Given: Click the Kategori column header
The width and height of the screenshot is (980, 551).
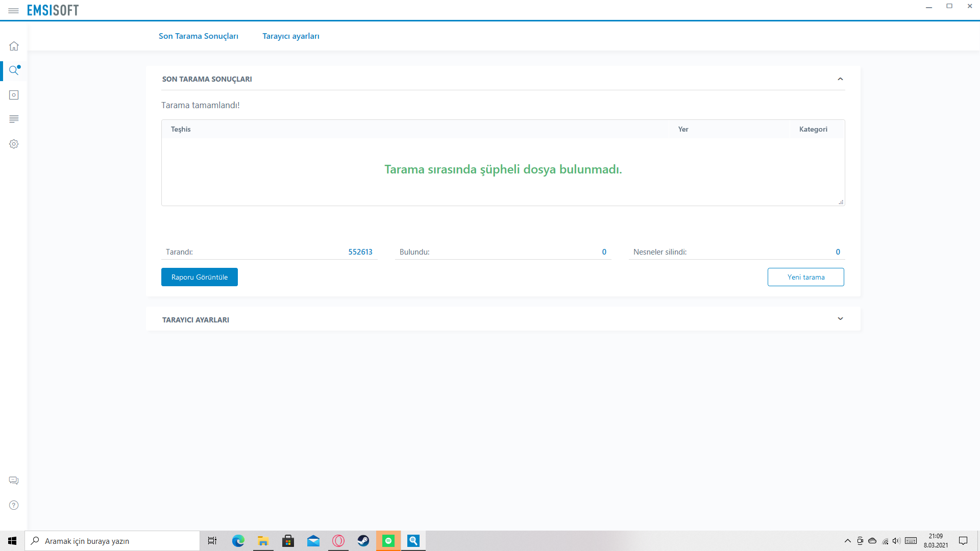Looking at the screenshot, I should click(813, 129).
